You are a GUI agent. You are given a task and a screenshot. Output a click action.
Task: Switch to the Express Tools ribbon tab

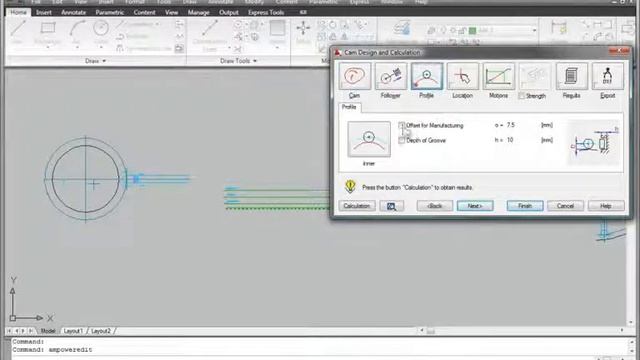[x=266, y=12]
